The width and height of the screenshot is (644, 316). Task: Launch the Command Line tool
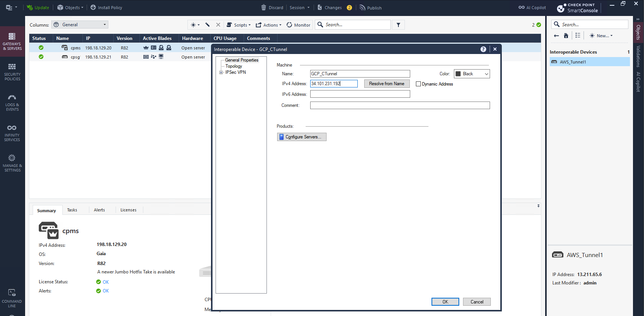pyautogui.click(x=12, y=298)
